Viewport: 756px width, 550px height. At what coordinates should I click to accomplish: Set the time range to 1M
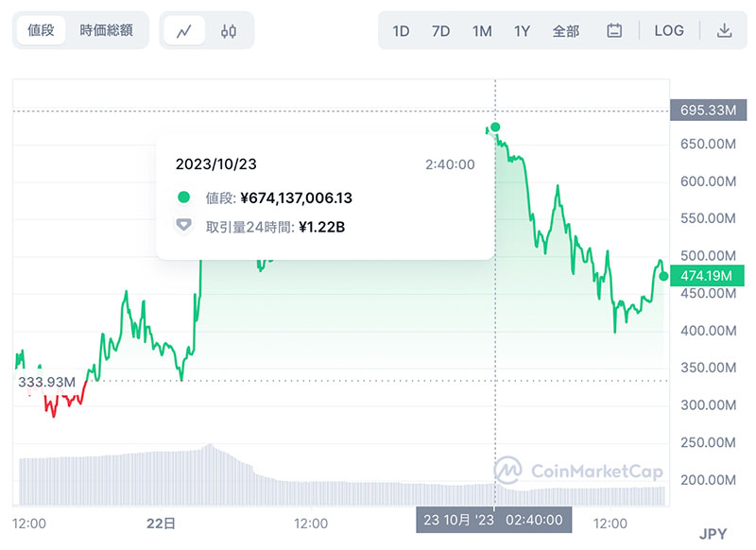pos(482,31)
